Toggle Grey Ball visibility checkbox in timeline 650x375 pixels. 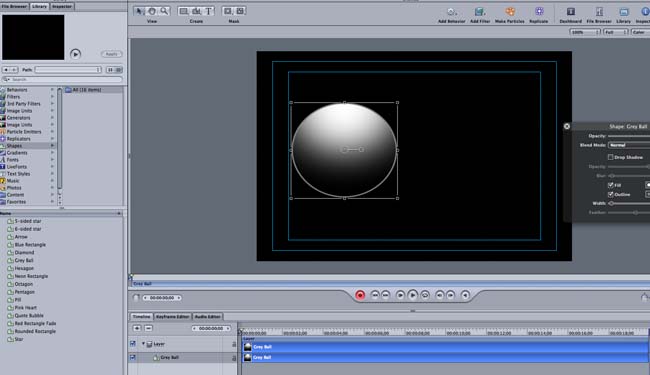133,357
